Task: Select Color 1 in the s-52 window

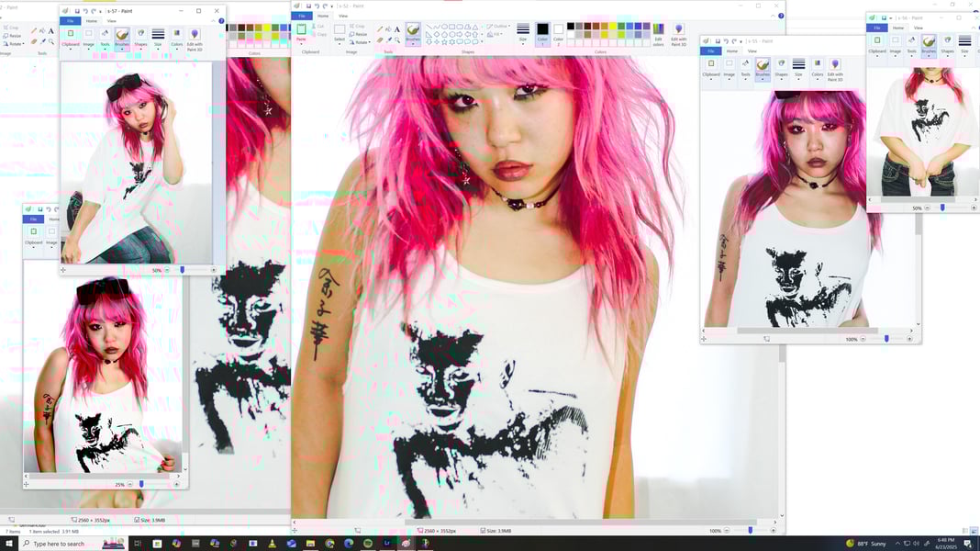Action: point(542,32)
